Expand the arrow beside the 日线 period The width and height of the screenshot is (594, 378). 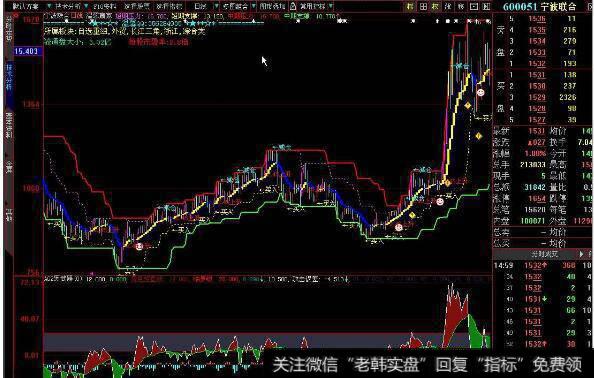[216, 6]
